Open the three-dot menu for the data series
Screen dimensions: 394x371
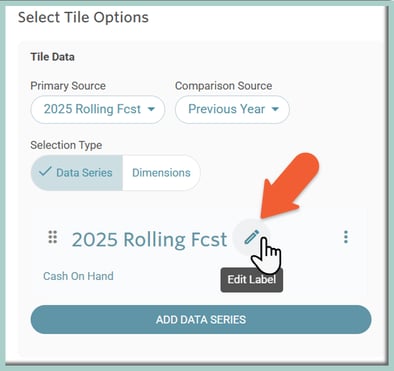[346, 237]
